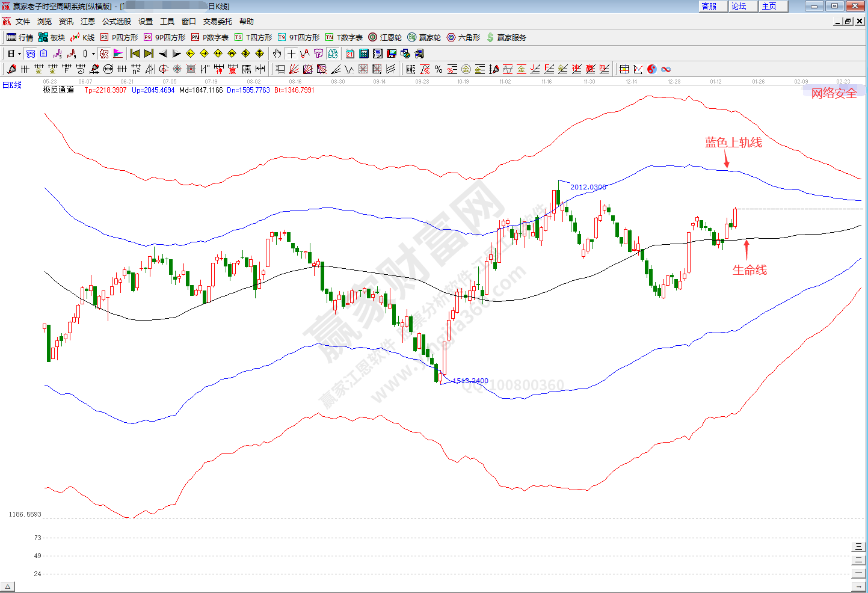
Task: Expand the bottom-left triangle panel expander
Action: pyautogui.click(x=8, y=587)
